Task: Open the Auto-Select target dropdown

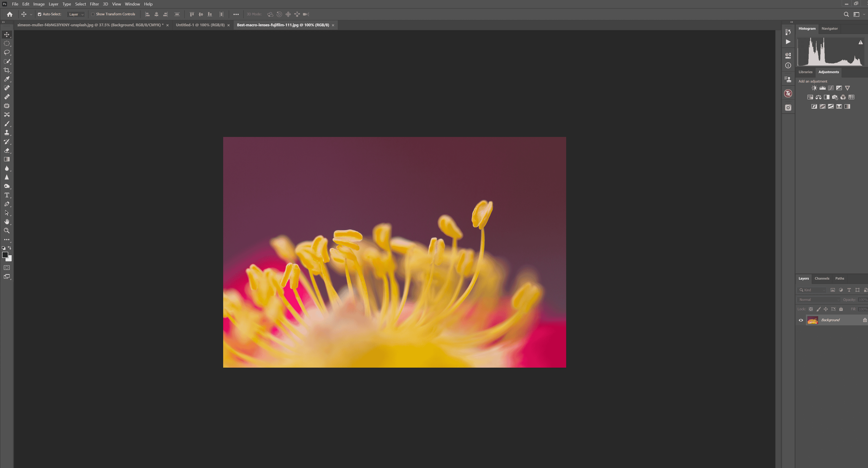Action: [76, 14]
